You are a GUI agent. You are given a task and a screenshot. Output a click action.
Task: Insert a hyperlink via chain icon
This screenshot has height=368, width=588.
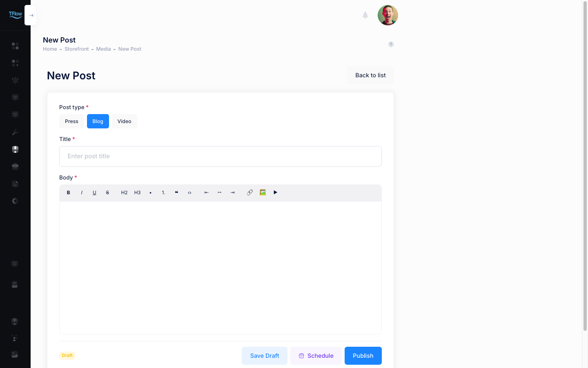pyautogui.click(x=249, y=193)
